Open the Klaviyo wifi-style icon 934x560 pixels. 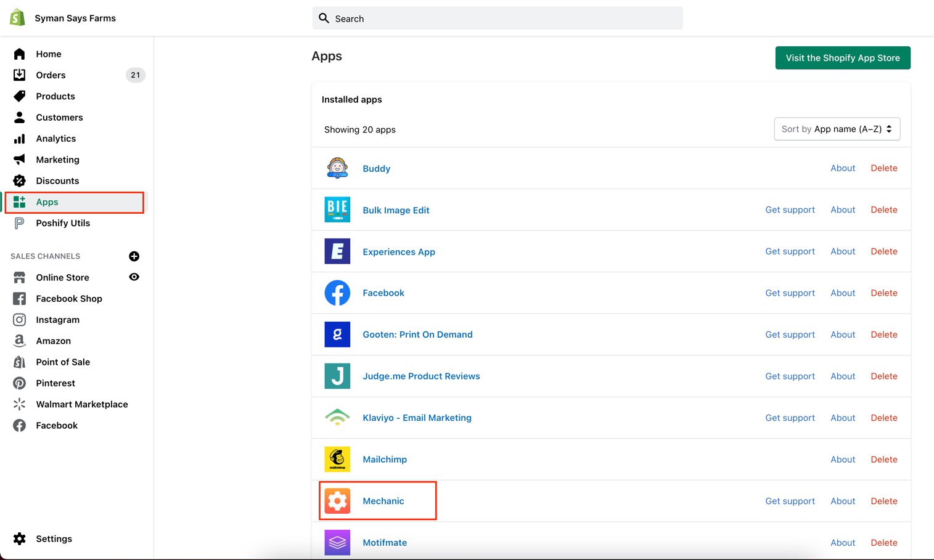click(337, 418)
